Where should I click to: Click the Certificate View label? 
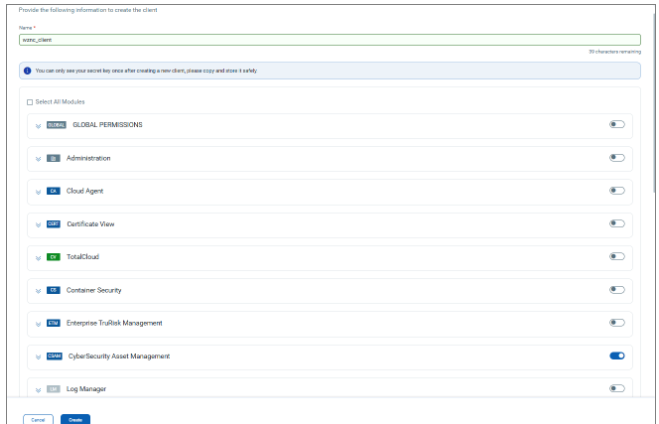(90, 224)
